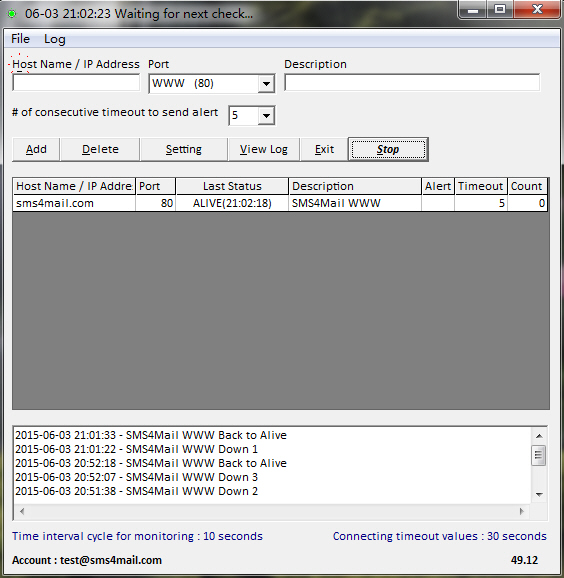Click the Exit button
The image size is (564, 578).
click(x=324, y=149)
